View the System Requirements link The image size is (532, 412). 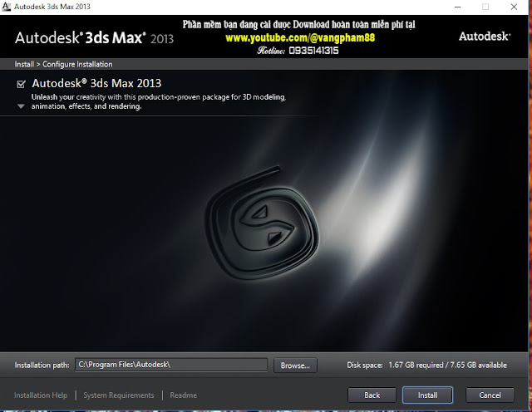119,395
